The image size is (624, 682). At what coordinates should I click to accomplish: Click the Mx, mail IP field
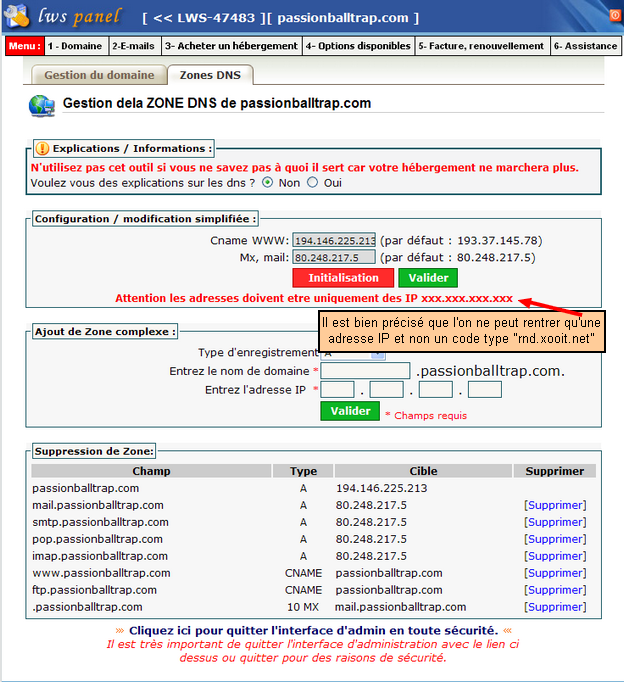334,257
